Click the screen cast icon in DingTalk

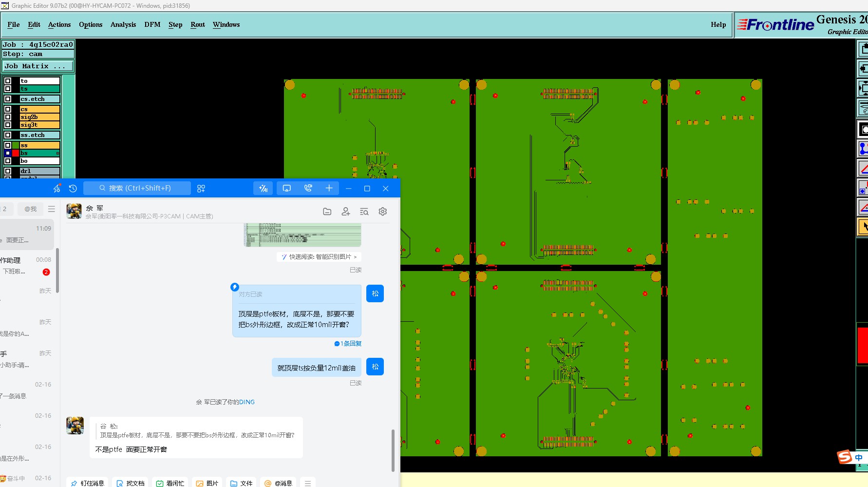coord(287,188)
